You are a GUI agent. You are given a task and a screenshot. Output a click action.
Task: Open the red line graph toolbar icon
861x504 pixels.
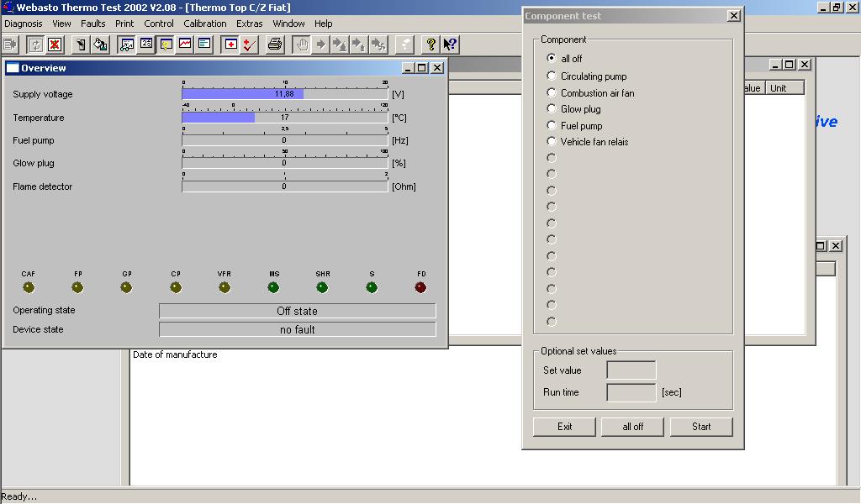[x=185, y=45]
